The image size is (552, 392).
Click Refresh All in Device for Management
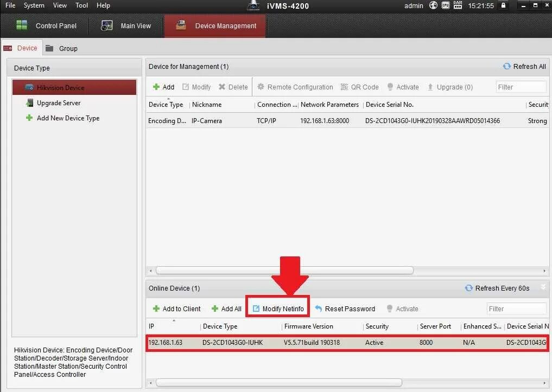click(524, 66)
